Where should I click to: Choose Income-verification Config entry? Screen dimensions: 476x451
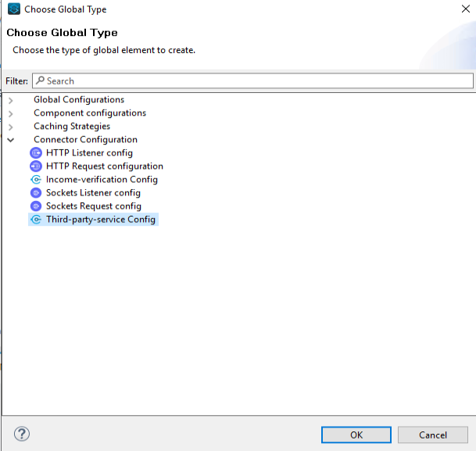click(102, 179)
